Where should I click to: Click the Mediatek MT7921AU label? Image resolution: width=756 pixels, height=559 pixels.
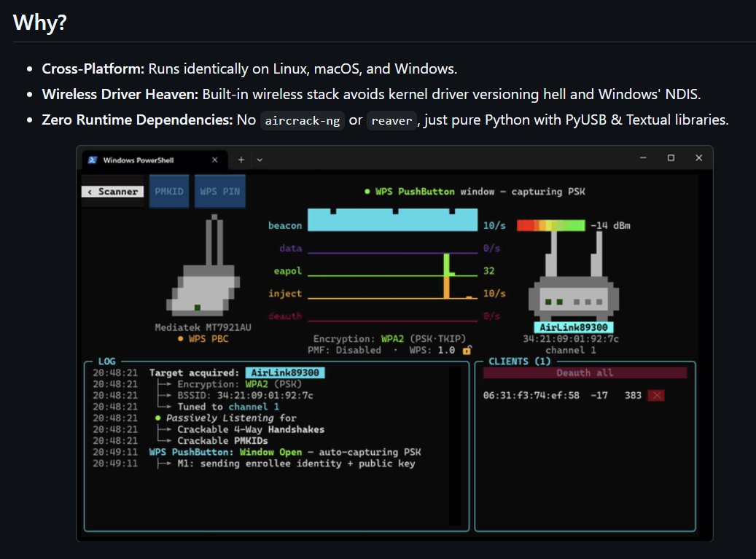tap(203, 328)
